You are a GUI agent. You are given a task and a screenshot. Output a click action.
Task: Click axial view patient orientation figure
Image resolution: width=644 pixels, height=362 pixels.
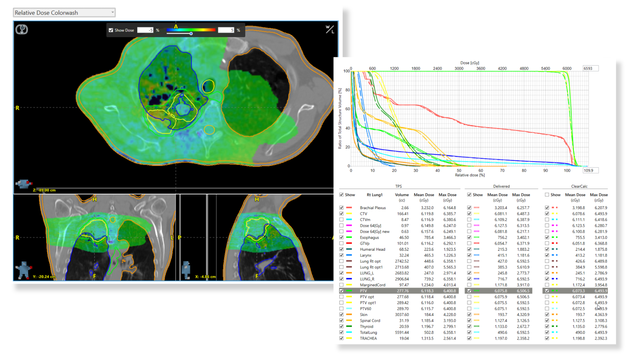[x=23, y=183]
